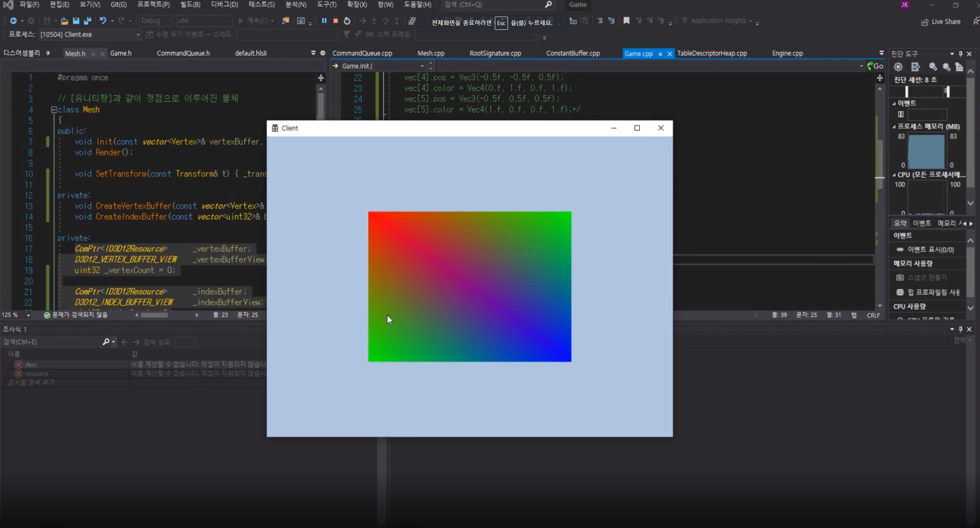Screen dimensions: 980x528
Task: Click the search magnifier in the watch window
Action: click(x=106, y=342)
